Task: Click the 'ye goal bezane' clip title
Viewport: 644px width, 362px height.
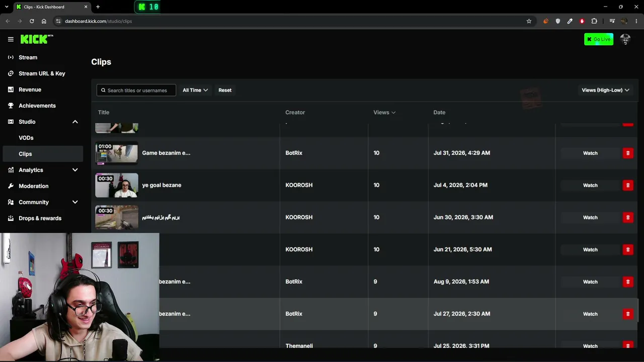Action: coord(162,185)
